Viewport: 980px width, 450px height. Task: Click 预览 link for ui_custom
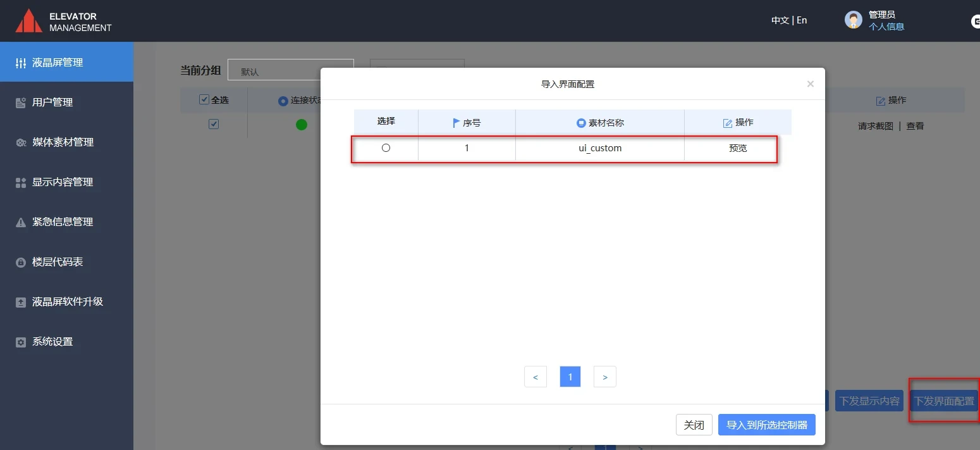click(x=738, y=148)
